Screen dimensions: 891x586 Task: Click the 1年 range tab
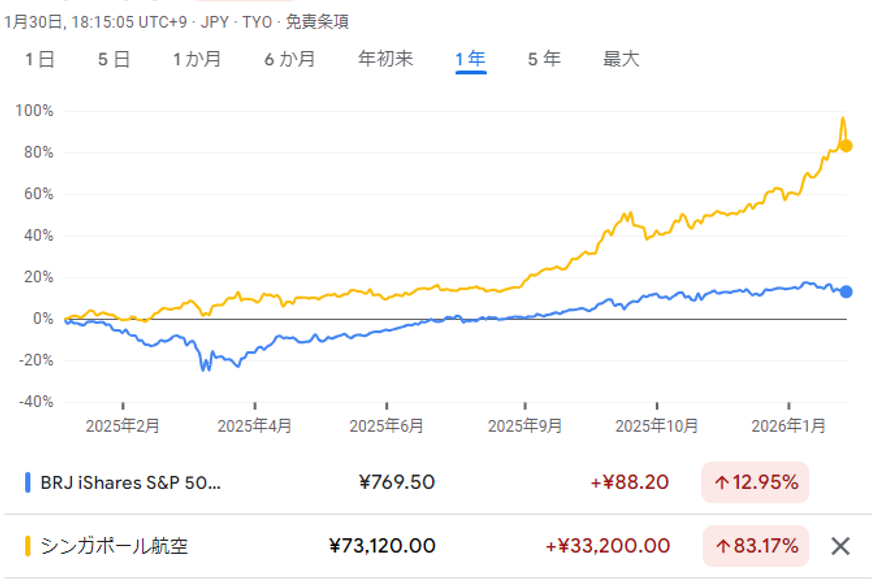470,60
